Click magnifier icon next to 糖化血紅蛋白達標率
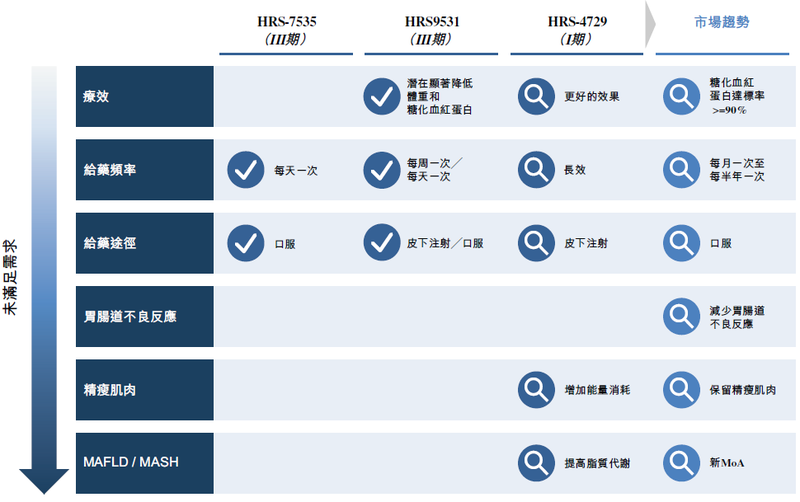800x502 pixels. [x=683, y=97]
